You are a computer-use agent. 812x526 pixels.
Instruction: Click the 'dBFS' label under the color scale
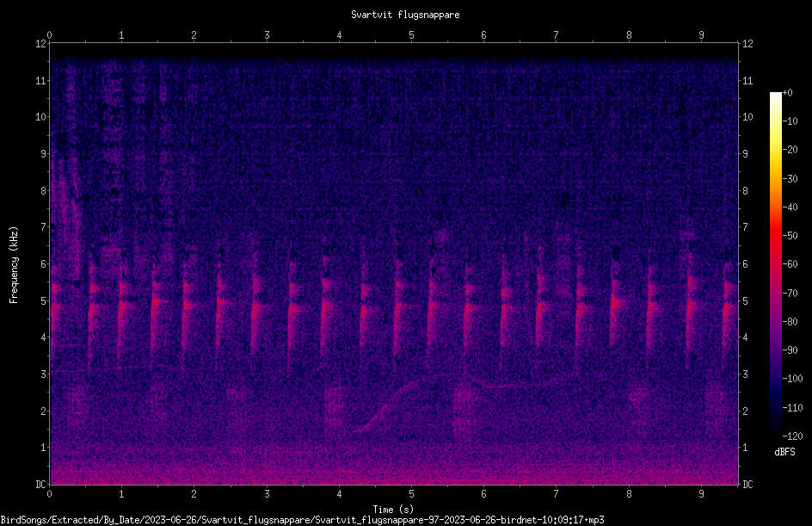(x=784, y=452)
